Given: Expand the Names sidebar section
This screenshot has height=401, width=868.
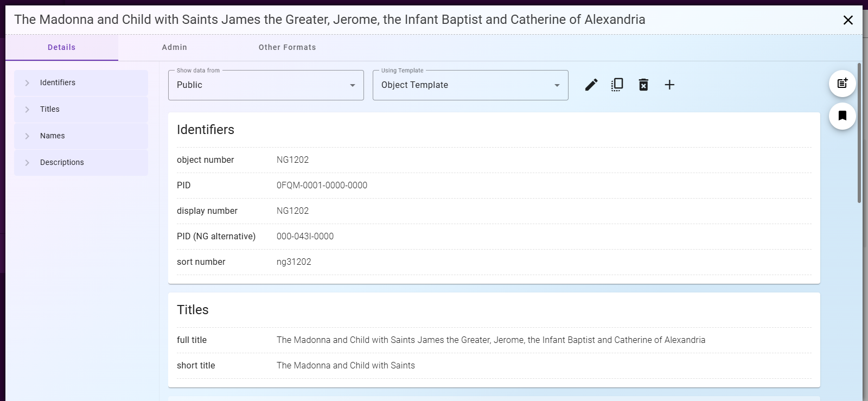Looking at the screenshot, I should 27,136.
